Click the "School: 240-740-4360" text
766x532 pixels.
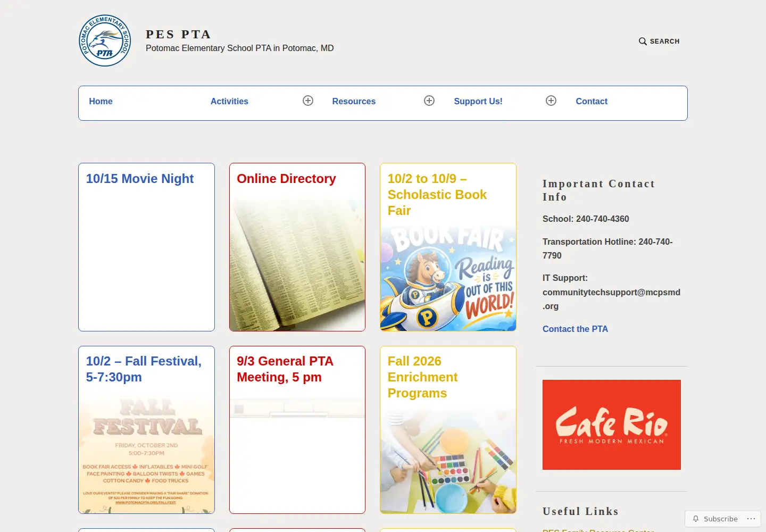(x=586, y=219)
